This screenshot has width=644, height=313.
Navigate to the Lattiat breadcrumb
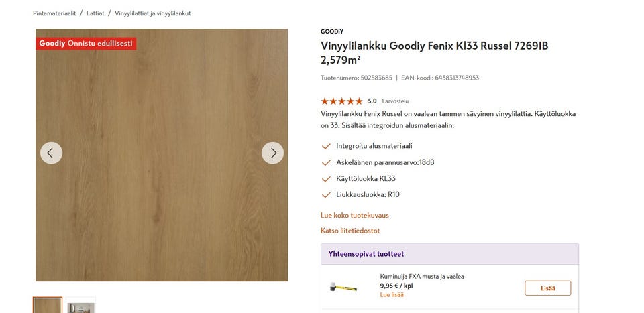(95, 13)
